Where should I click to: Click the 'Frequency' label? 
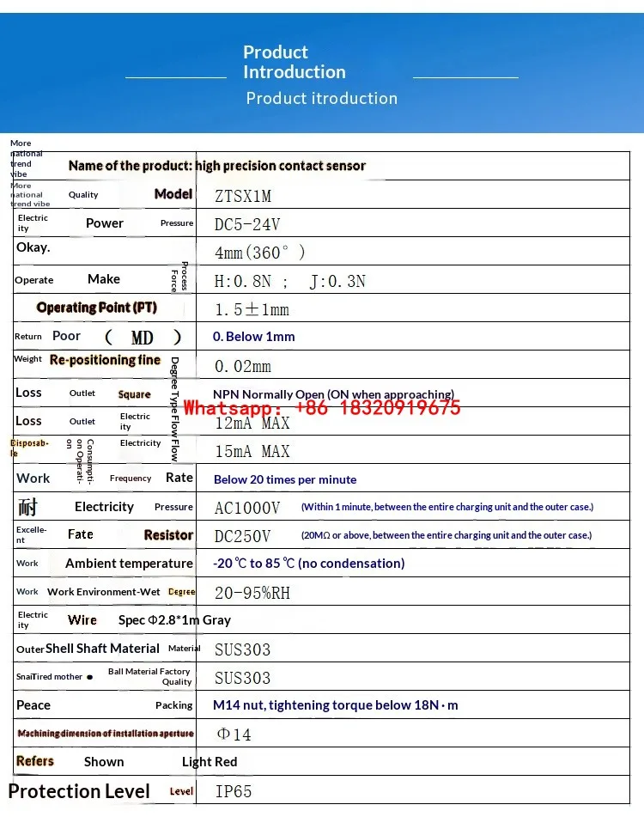point(131,479)
